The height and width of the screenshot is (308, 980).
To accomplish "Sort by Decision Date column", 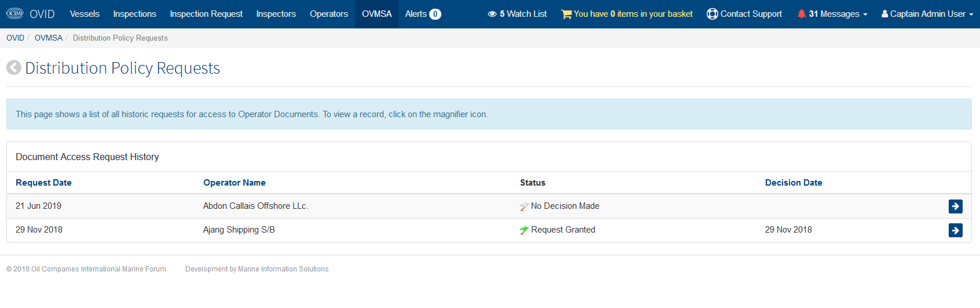I will pos(793,183).
